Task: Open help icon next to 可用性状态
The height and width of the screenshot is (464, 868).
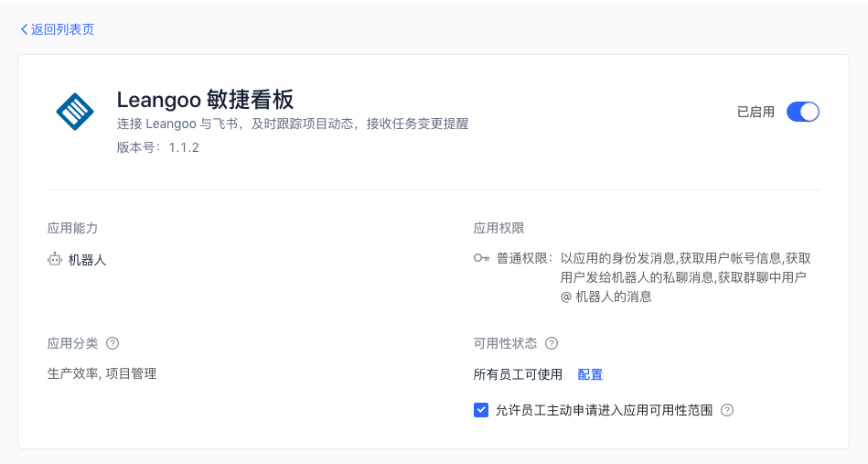Action: 552,344
